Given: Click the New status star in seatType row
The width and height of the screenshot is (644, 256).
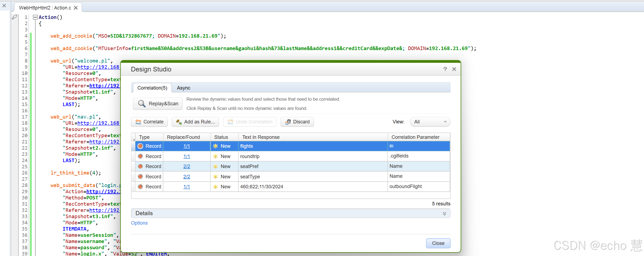Looking at the screenshot, I should click(216, 177).
